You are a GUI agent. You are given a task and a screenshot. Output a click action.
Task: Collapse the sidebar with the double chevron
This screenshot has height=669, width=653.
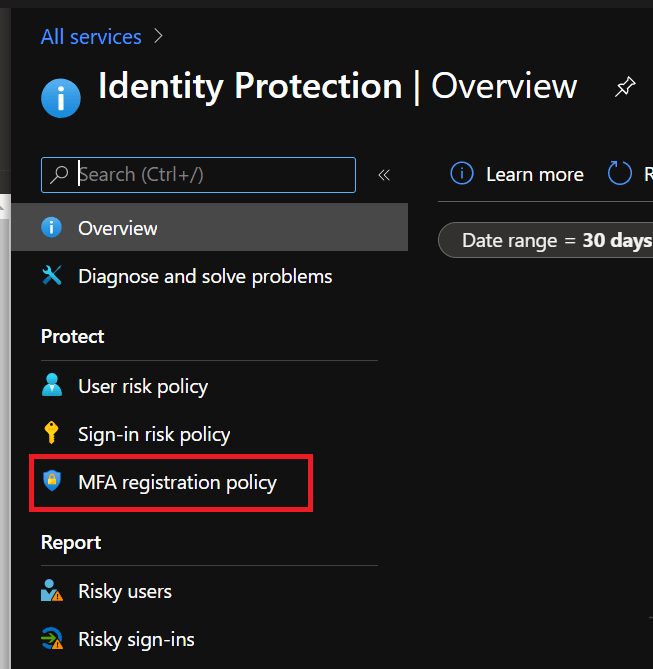click(x=383, y=175)
